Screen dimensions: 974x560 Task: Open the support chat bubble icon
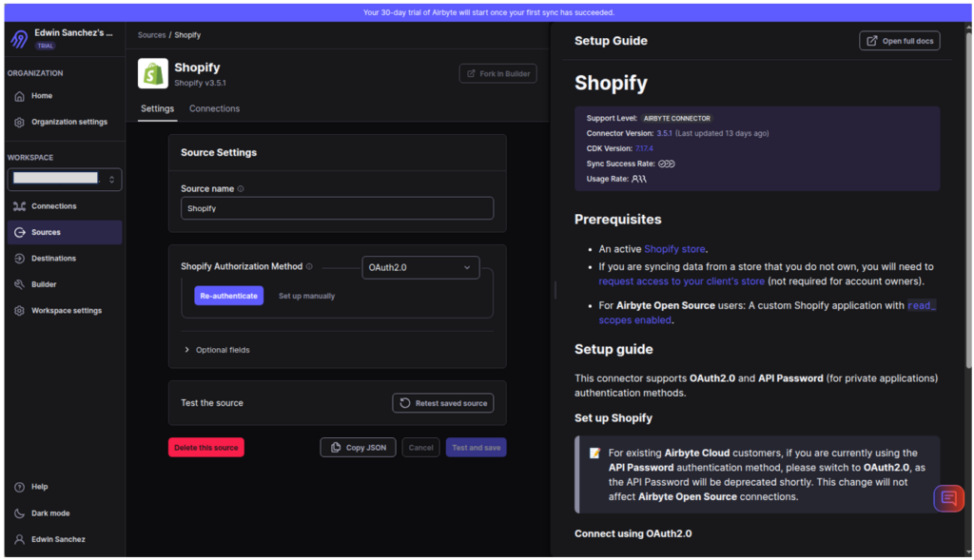click(x=948, y=498)
